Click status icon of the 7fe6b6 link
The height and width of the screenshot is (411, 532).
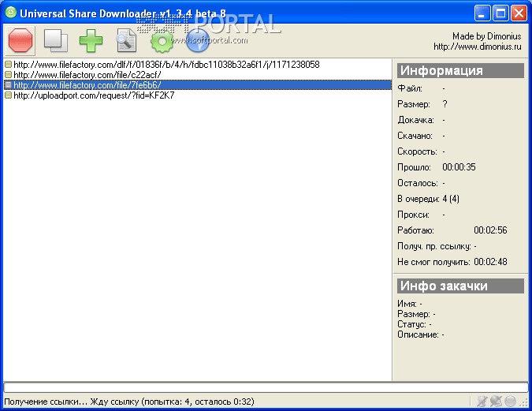9,84
